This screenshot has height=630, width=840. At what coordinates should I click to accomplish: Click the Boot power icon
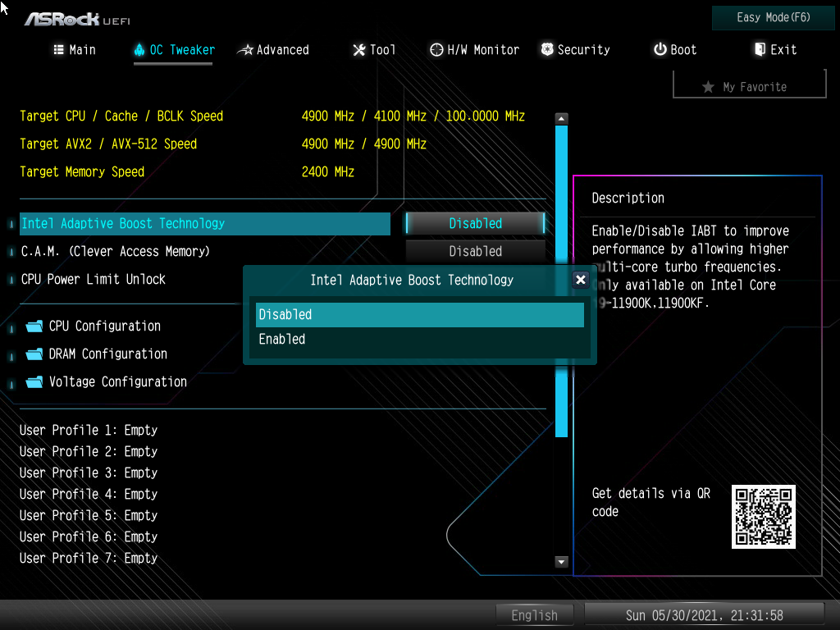(660, 50)
